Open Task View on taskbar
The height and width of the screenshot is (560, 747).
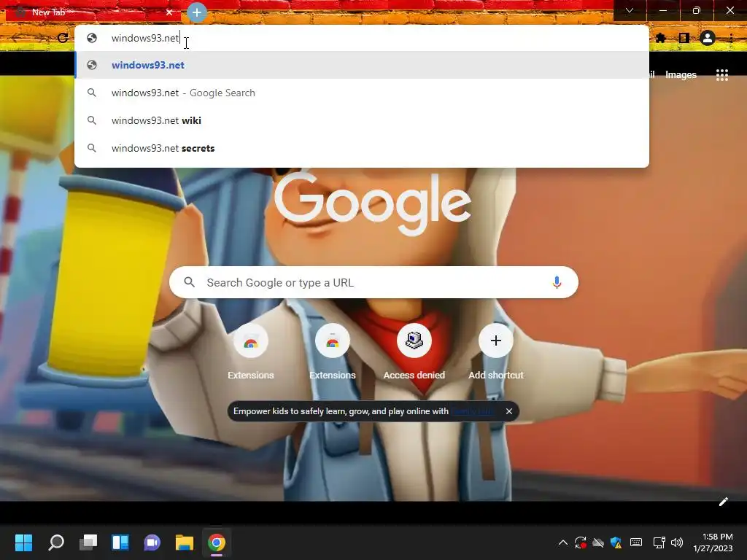tap(88, 542)
